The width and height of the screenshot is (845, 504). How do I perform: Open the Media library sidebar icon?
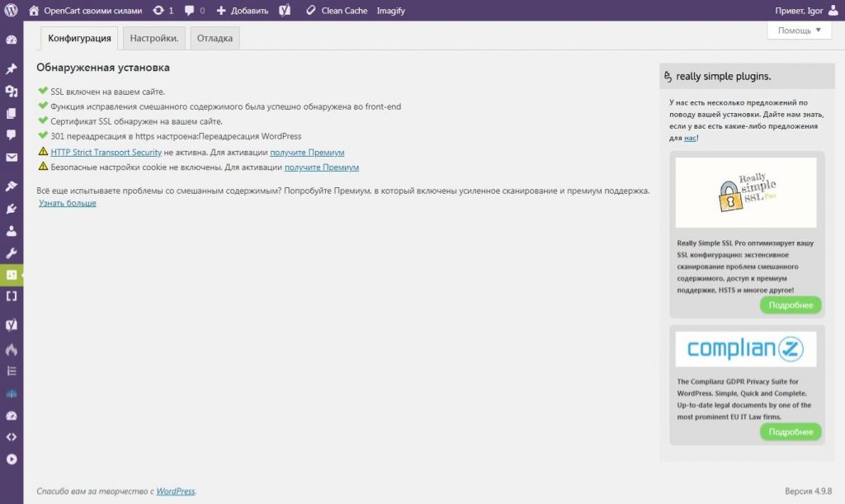[x=12, y=91]
